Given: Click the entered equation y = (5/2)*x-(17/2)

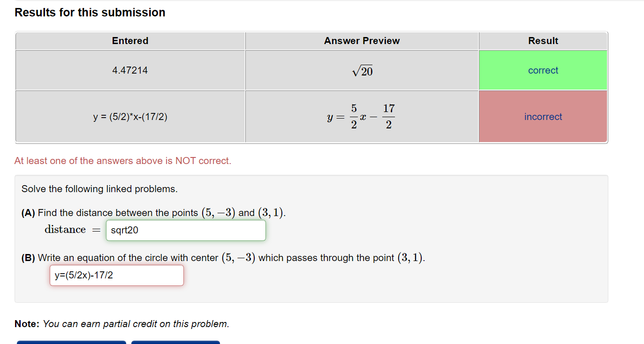Looking at the screenshot, I should click(x=130, y=116).
